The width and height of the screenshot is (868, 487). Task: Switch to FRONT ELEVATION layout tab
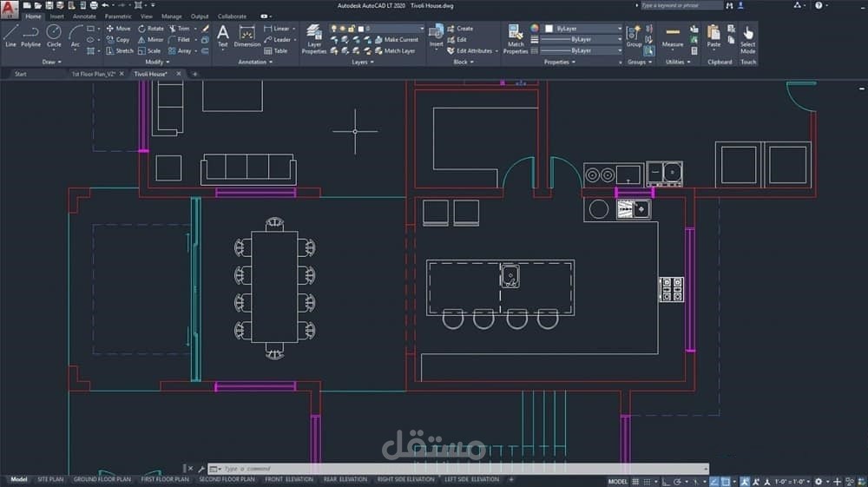click(288, 479)
